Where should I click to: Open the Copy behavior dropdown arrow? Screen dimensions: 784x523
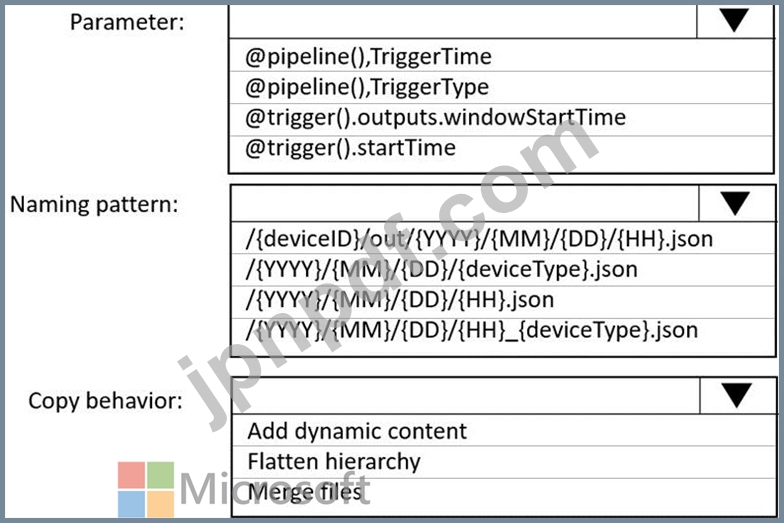[x=737, y=396]
